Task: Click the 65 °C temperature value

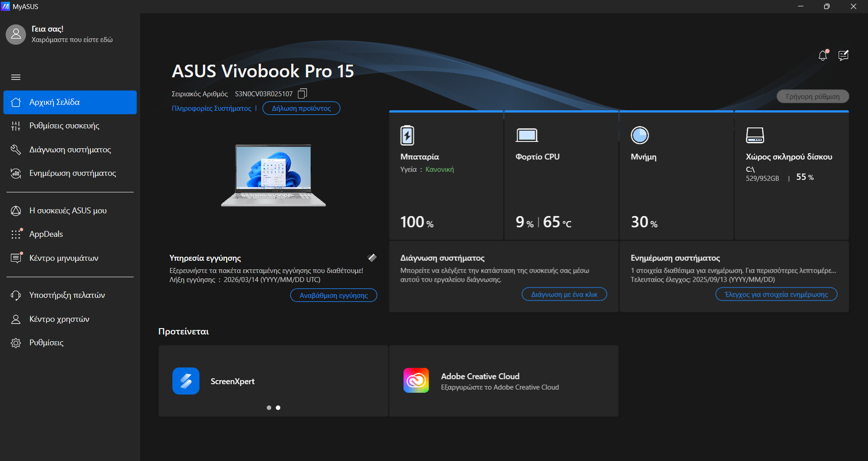Action: click(x=557, y=222)
